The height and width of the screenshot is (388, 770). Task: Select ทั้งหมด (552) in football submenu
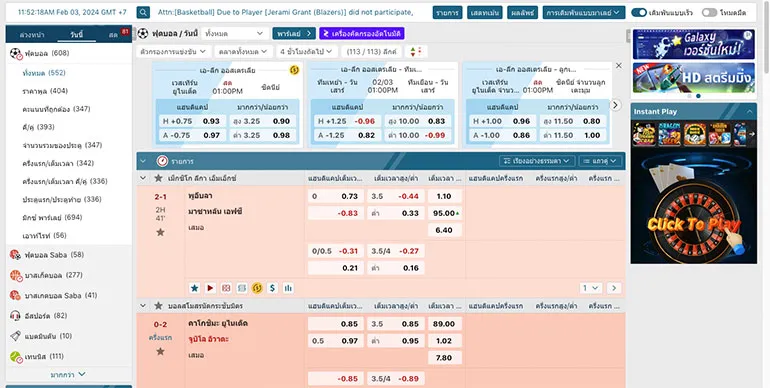click(44, 73)
